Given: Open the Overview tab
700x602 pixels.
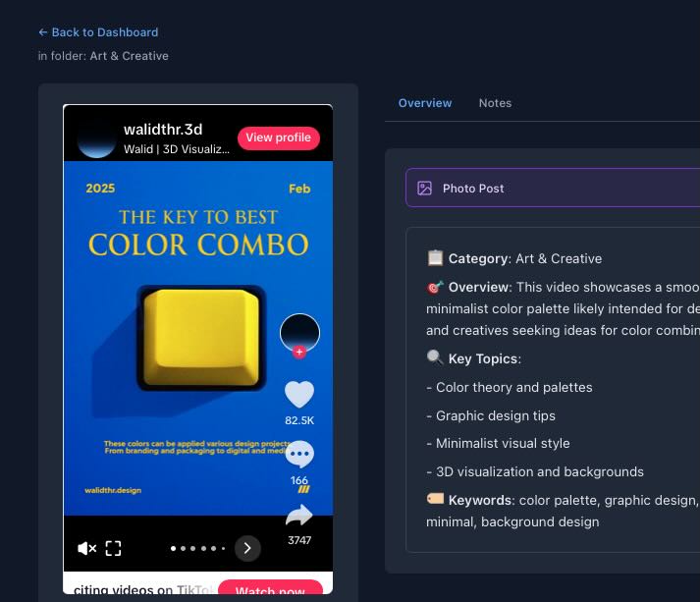Looking at the screenshot, I should click(x=425, y=103).
